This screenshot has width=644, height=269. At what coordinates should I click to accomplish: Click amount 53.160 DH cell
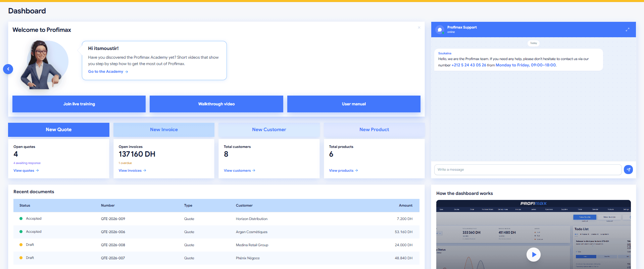(x=404, y=232)
